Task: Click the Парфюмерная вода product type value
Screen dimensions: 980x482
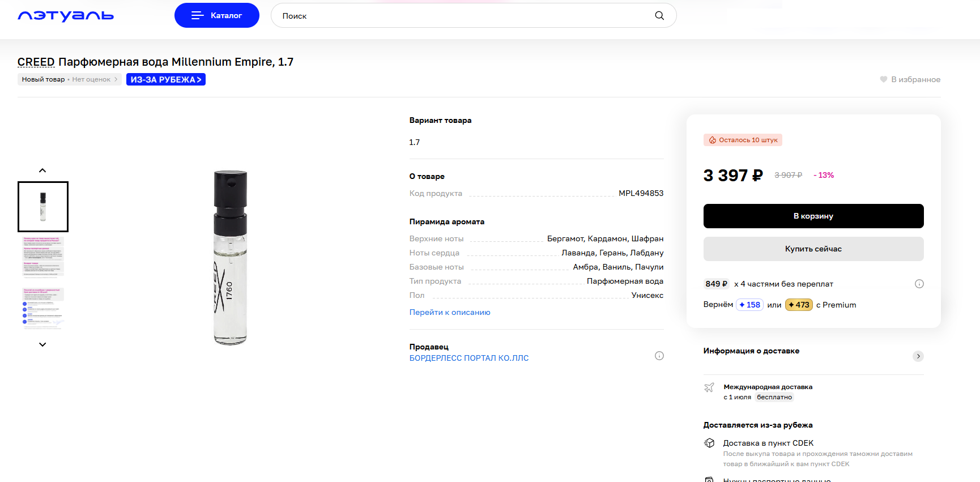Action: pyautogui.click(x=625, y=281)
